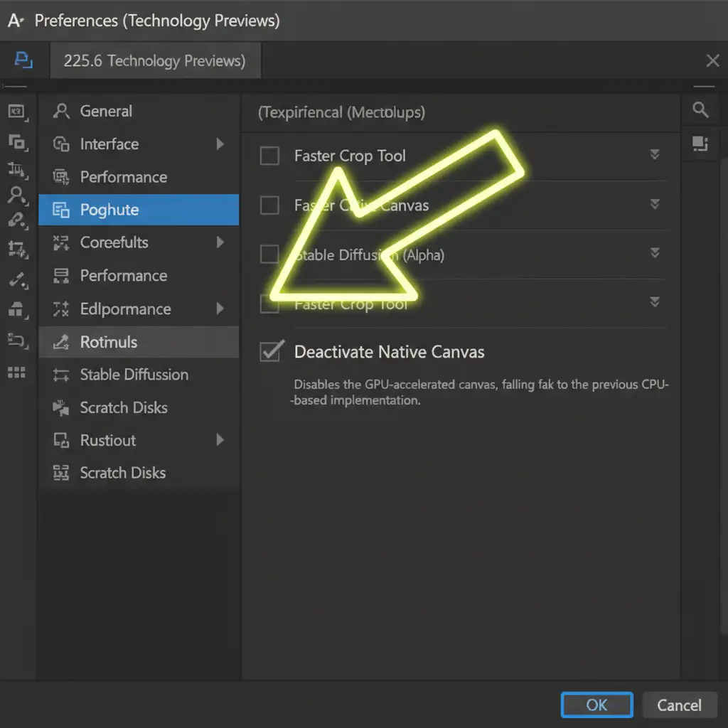Click the six-square grid icon in left strip
Image resolution: width=728 pixels, height=728 pixels.
pyautogui.click(x=16, y=373)
